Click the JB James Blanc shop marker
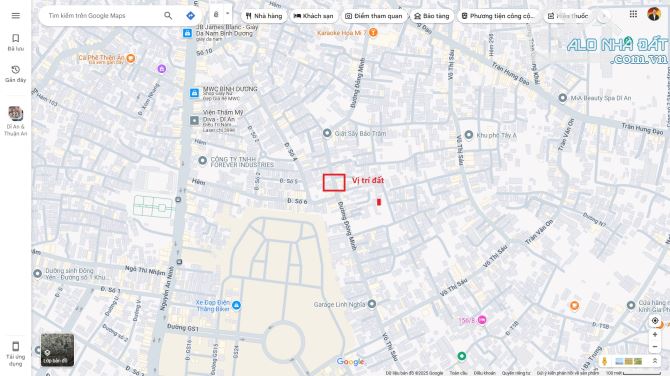Viewport: 670px width, 376px height. pos(187,33)
